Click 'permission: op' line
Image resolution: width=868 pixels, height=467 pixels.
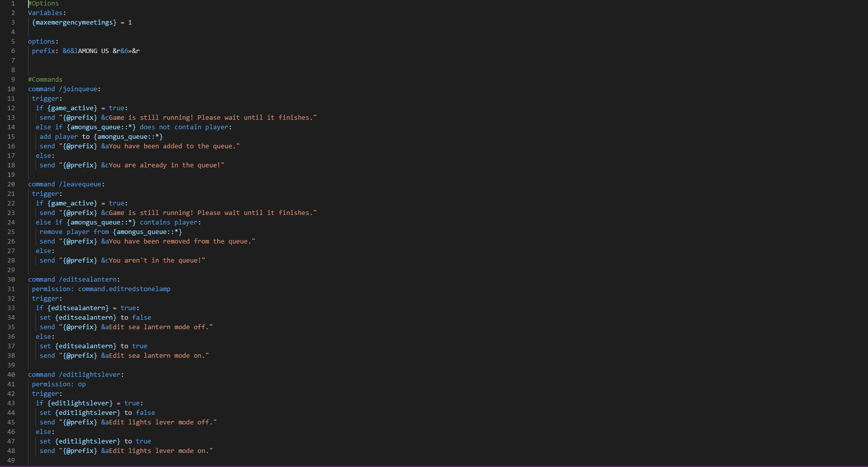click(59, 384)
